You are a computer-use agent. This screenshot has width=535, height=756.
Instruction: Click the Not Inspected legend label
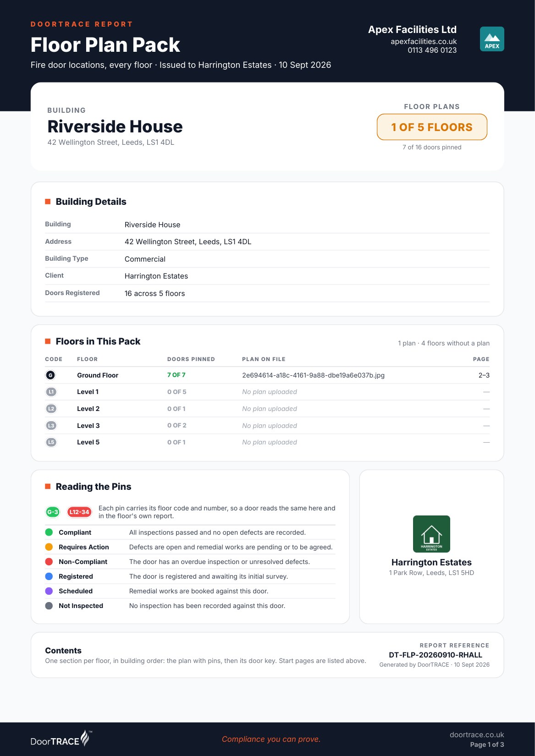[81, 606]
